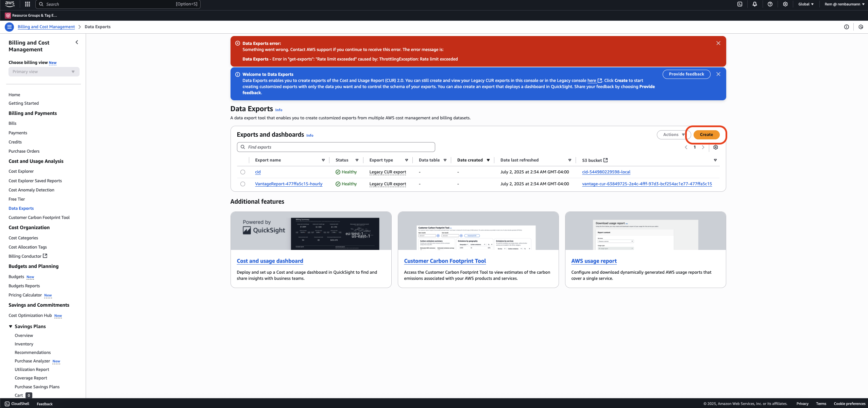Open the notifications bell icon
Image resolution: width=868 pixels, height=408 pixels.
755,4
